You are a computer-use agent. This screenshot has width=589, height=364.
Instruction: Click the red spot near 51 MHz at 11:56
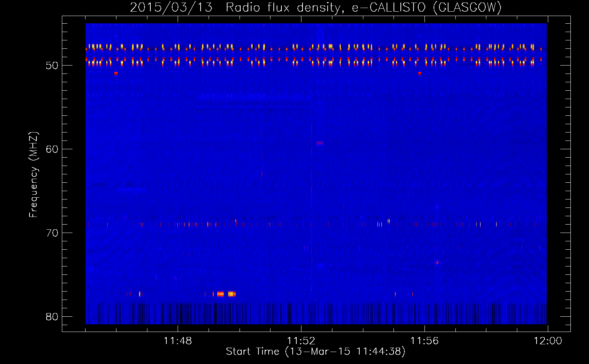point(420,73)
